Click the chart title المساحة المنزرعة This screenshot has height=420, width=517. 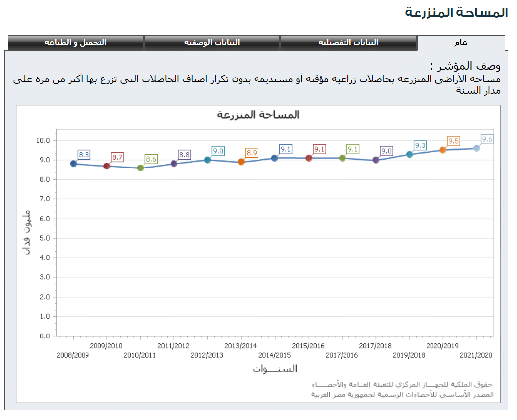(x=258, y=115)
